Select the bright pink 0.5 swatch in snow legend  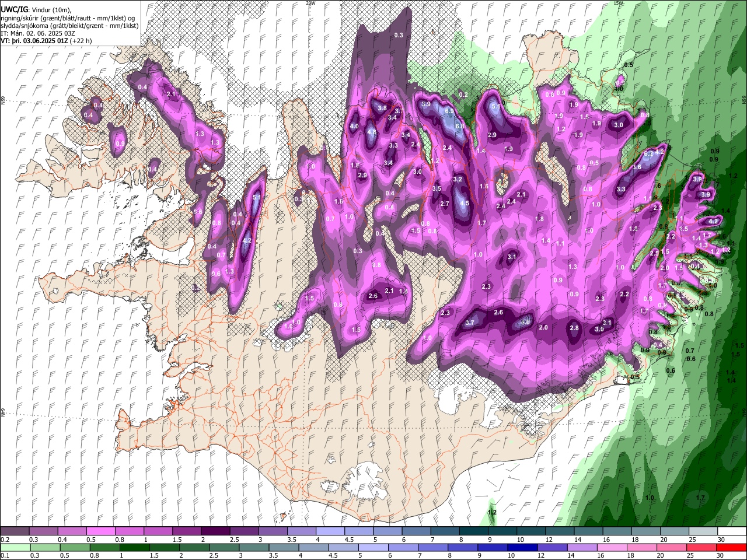coord(100,531)
